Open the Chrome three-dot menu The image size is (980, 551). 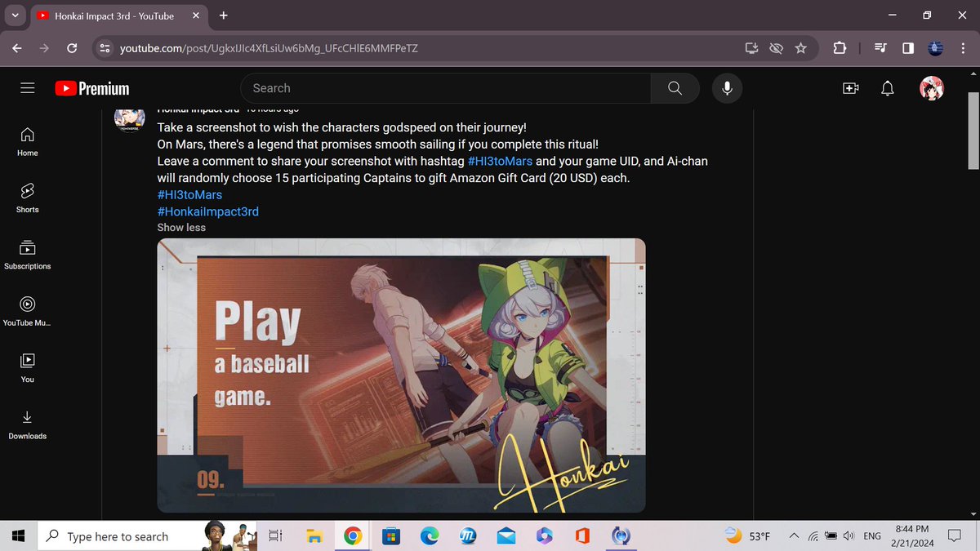click(963, 48)
